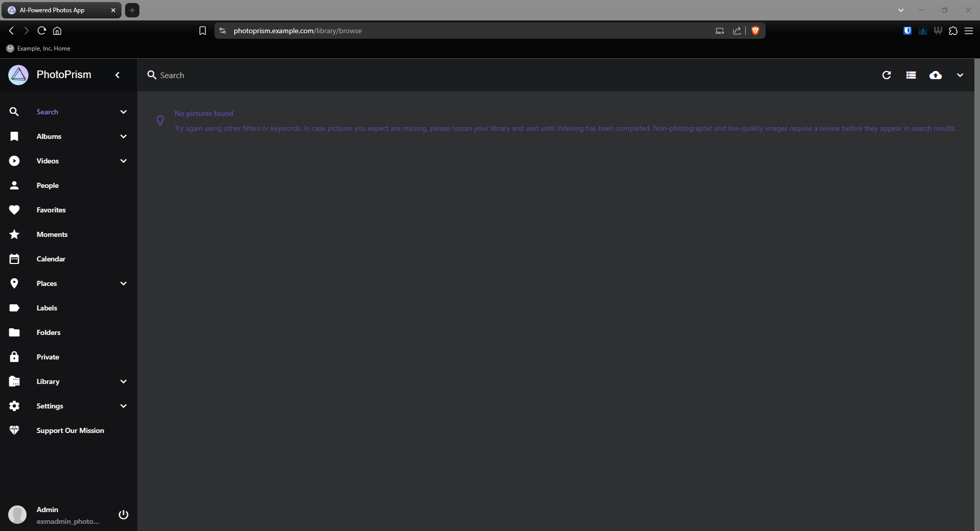This screenshot has width=980, height=531.
Task: Reload results with the refresh icon
Action: click(x=887, y=76)
